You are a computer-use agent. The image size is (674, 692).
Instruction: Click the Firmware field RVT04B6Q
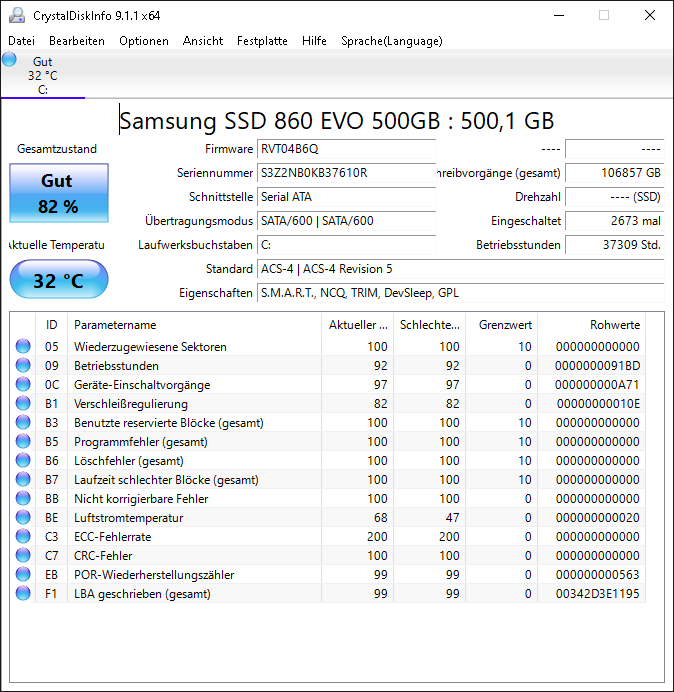coord(346,149)
